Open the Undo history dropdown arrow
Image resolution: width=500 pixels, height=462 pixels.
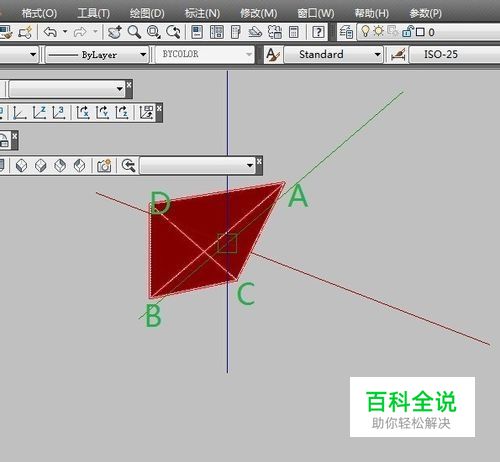tap(65, 32)
